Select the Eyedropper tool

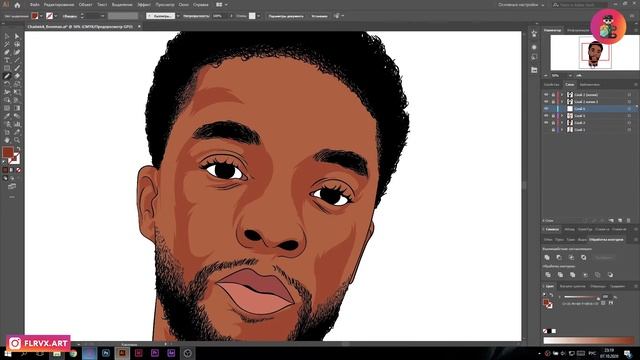7,116
